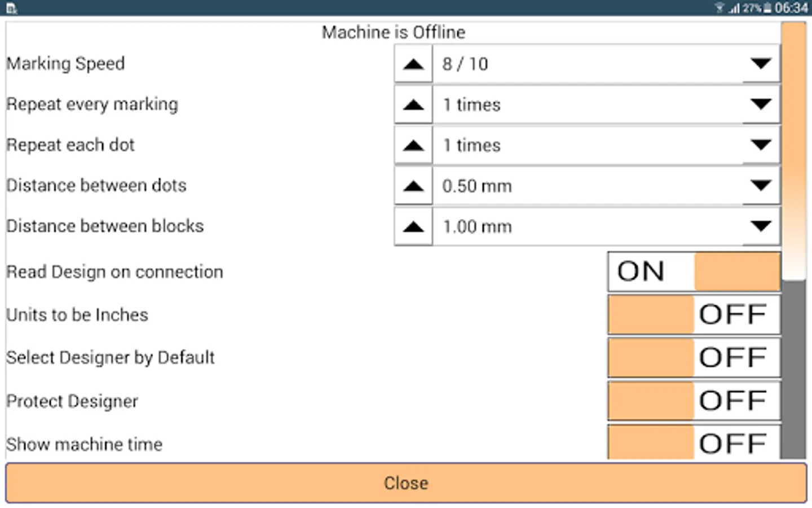Tap the battery indicator in status bar

point(767,8)
